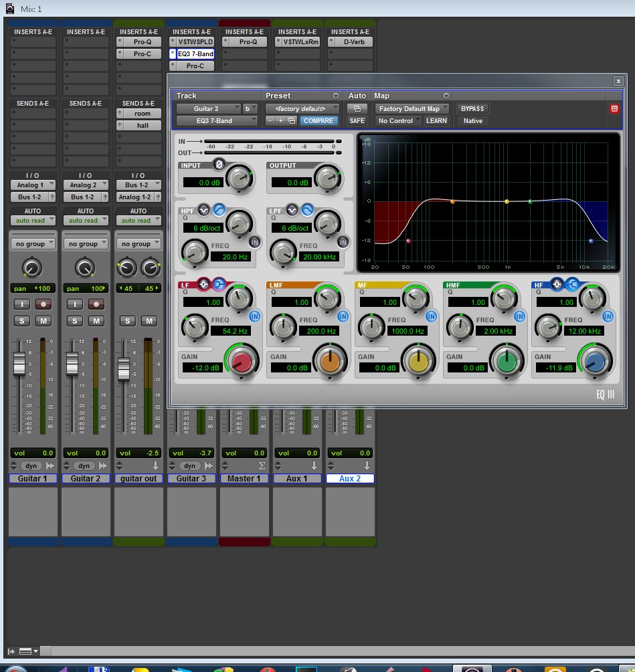635x672 pixels.
Task: Close the EQ3 plug-in window
Action: [x=618, y=81]
